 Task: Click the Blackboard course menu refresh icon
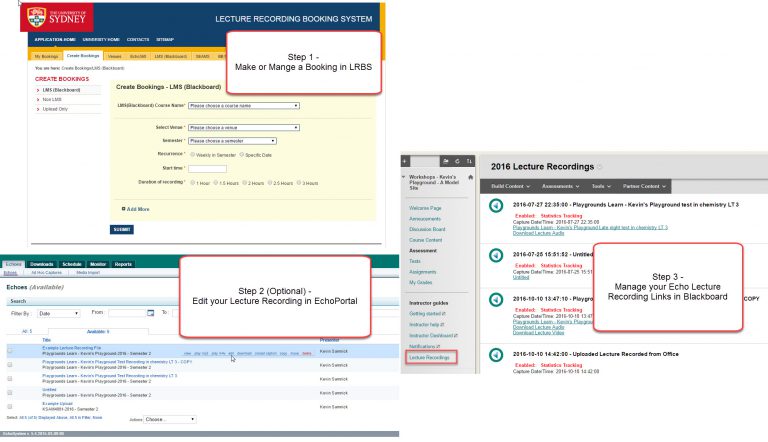click(x=457, y=161)
